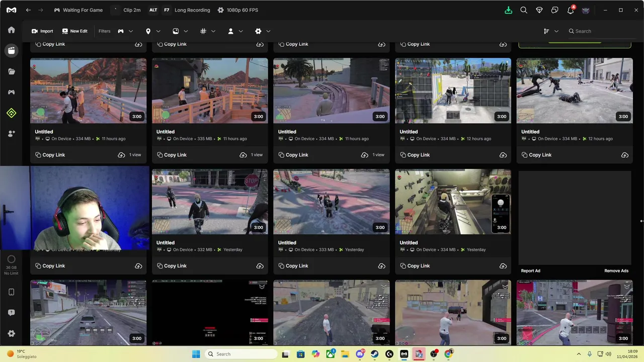This screenshot has height=362, width=644.
Task: Open Microsoft Store from the taskbar
Action: pyautogui.click(x=300, y=354)
